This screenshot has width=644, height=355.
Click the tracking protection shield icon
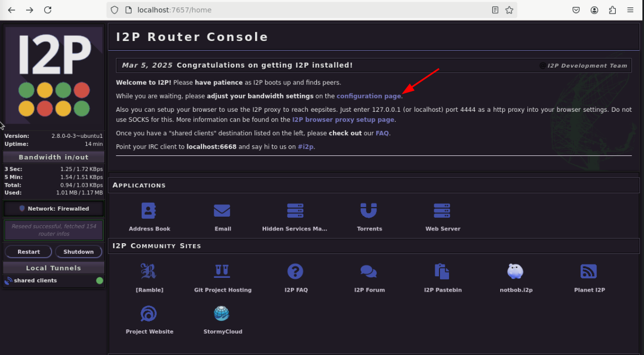tap(115, 10)
